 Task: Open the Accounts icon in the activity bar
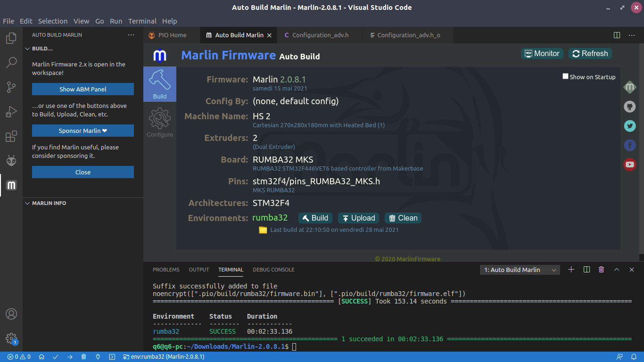tap(11, 314)
